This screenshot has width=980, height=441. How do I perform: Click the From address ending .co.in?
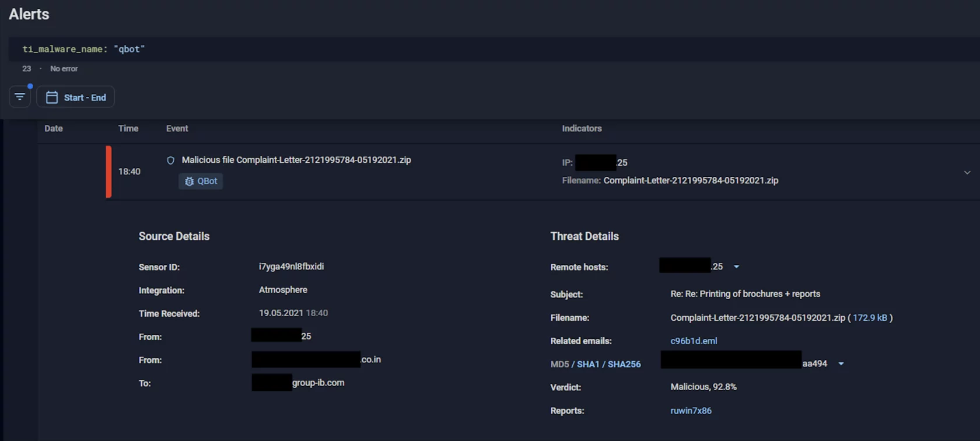click(316, 359)
